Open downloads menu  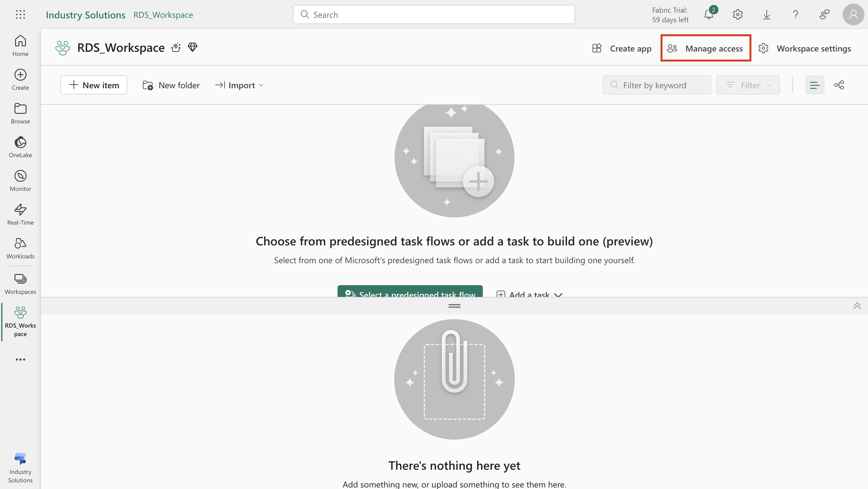(766, 14)
